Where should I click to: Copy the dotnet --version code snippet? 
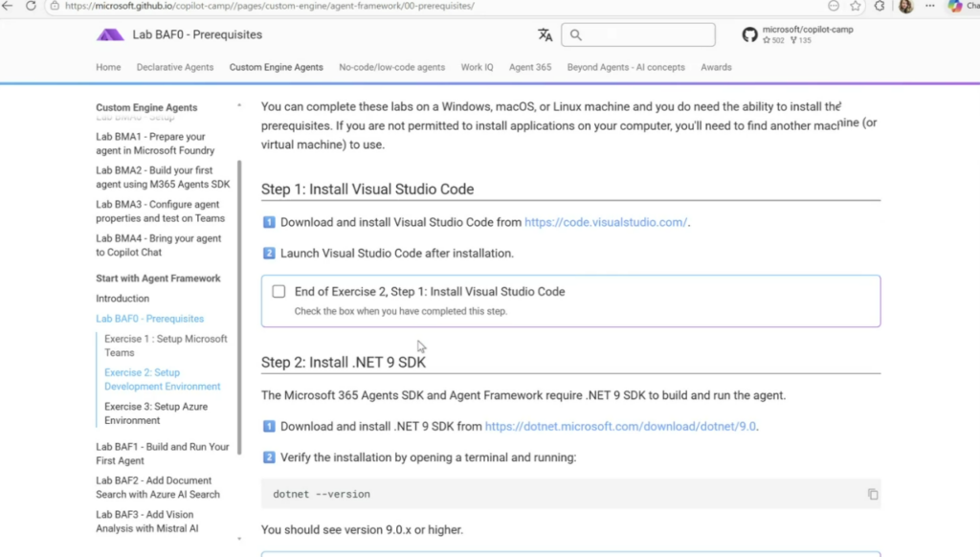tap(872, 494)
